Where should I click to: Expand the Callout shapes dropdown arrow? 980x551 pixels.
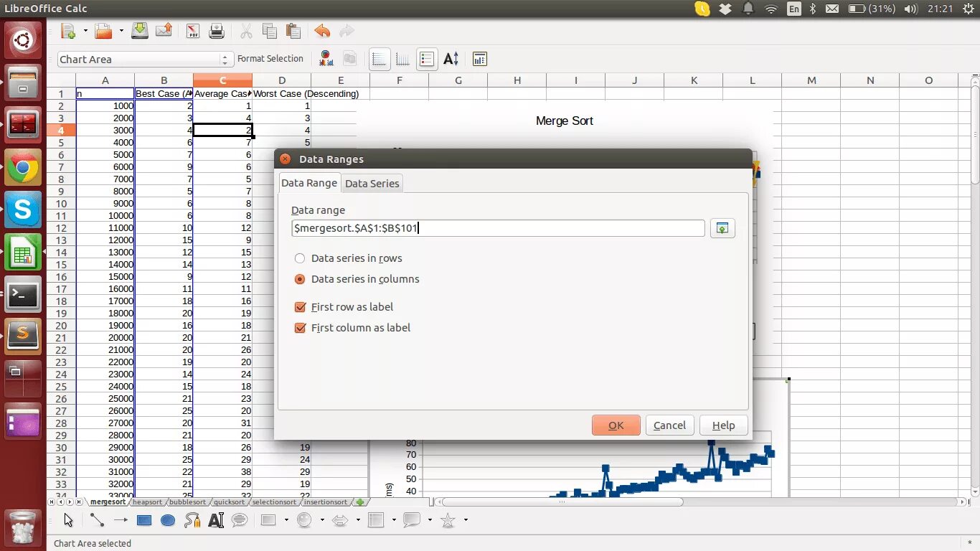click(x=430, y=520)
